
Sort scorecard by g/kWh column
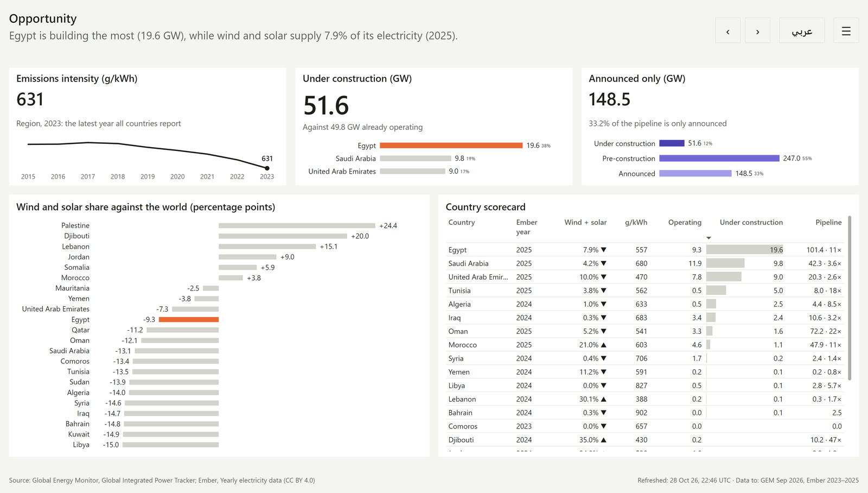point(636,223)
